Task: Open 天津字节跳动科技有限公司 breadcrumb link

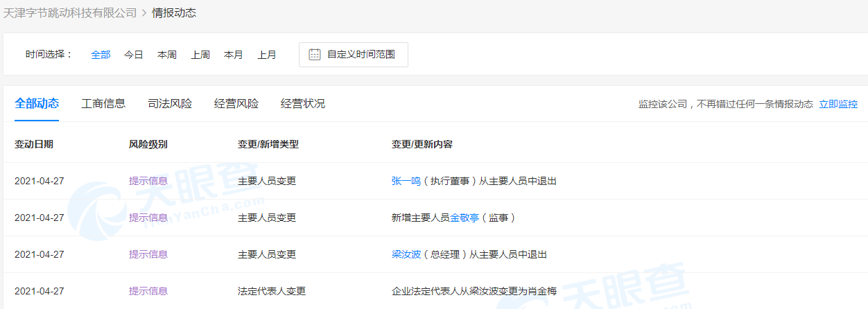Action: click(70, 12)
